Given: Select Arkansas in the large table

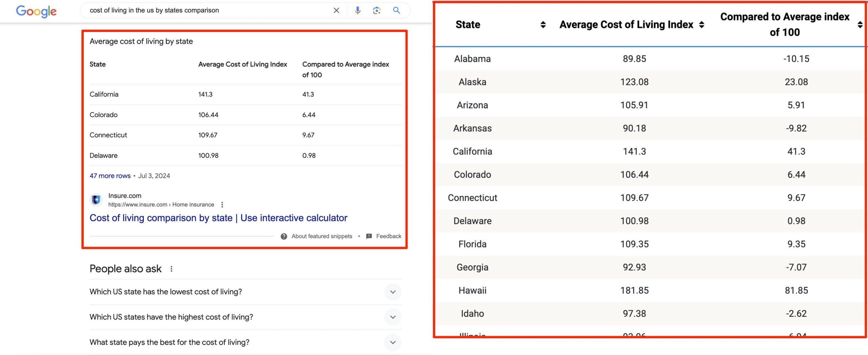Looking at the screenshot, I should (472, 128).
